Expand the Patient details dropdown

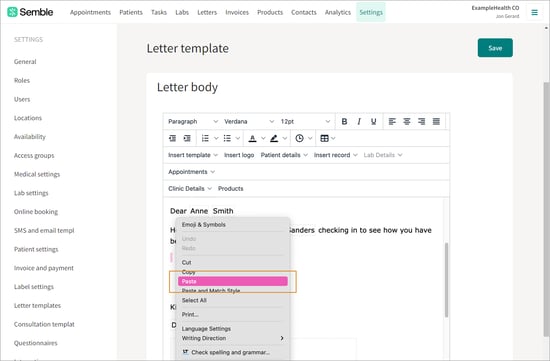click(284, 155)
